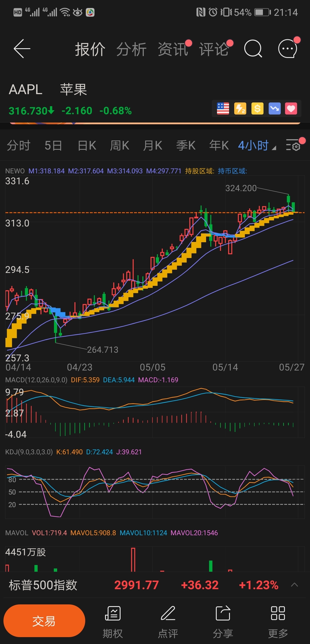The height and width of the screenshot is (644, 310).
Task: Select the 日K daily candlestick chart
Action: click(x=87, y=146)
